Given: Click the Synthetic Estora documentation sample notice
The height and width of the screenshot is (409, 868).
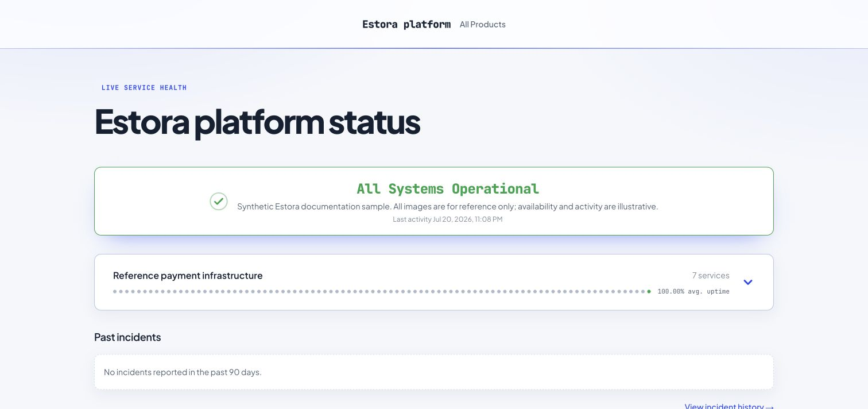Looking at the screenshot, I should click(448, 206).
